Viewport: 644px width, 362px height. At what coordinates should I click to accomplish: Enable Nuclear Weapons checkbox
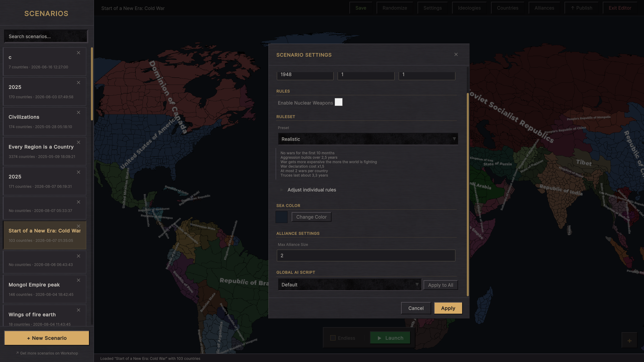click(339, 102)
